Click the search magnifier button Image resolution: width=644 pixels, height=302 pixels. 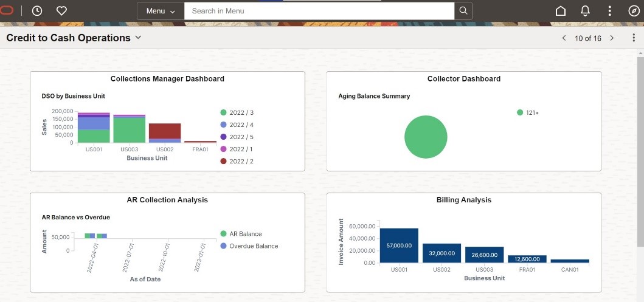tap(463, 11)
